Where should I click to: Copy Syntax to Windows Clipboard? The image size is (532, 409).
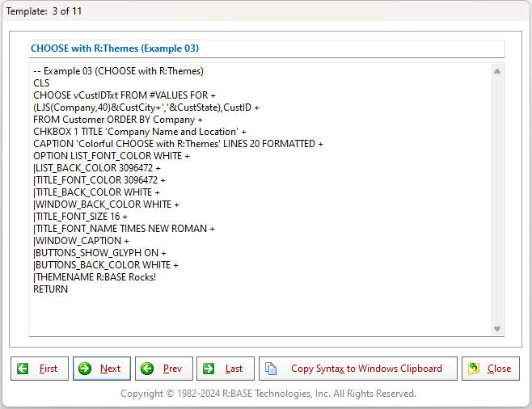pyautogui.click(x=358, y=369)
